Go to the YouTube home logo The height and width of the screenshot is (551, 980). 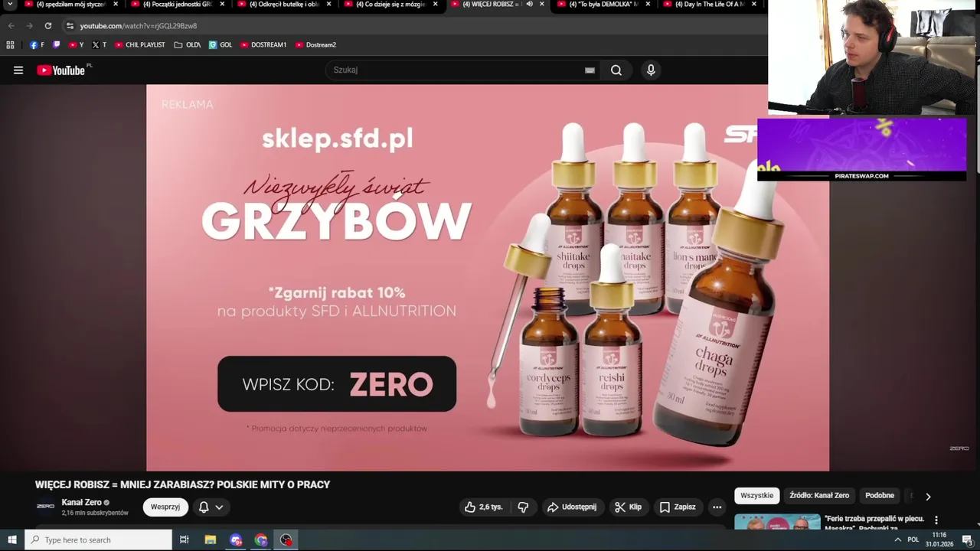pos(60,70)
